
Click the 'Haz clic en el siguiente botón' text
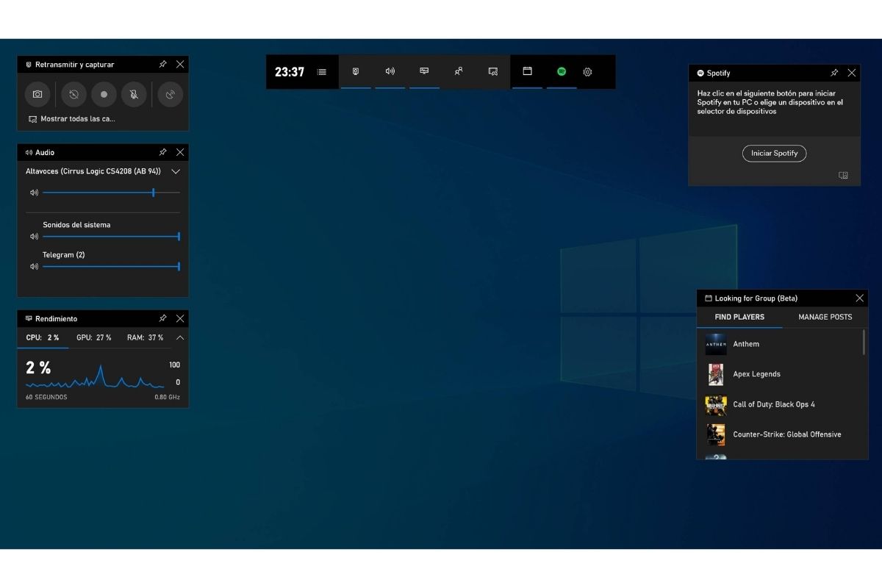tap(770, 102)
